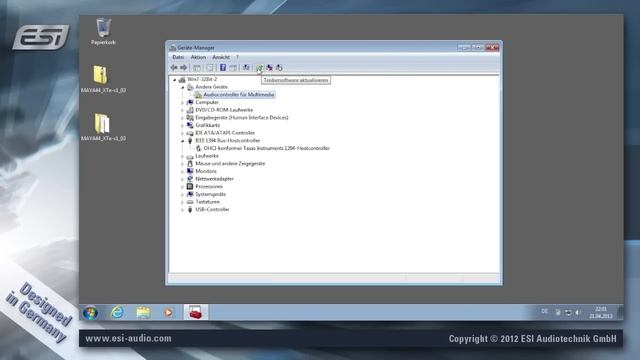
Task: Click the Grafikkarte category icon
Action: [x=190, y=125]
